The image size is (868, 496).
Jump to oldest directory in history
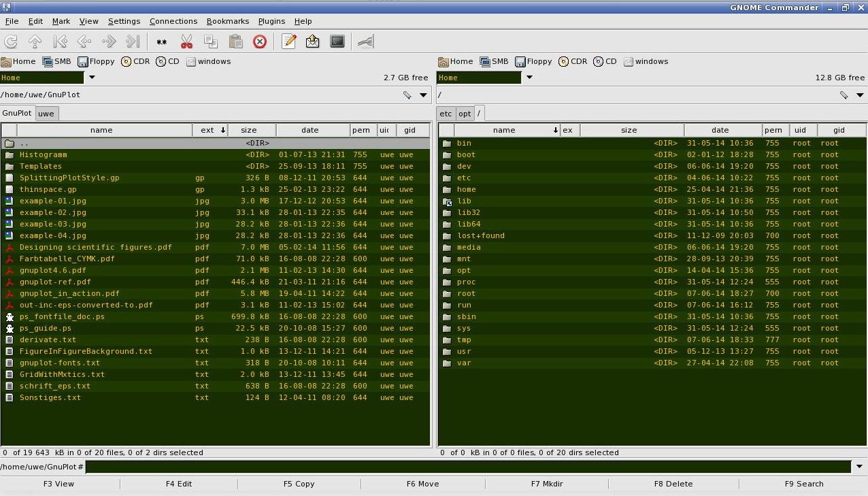60,42
